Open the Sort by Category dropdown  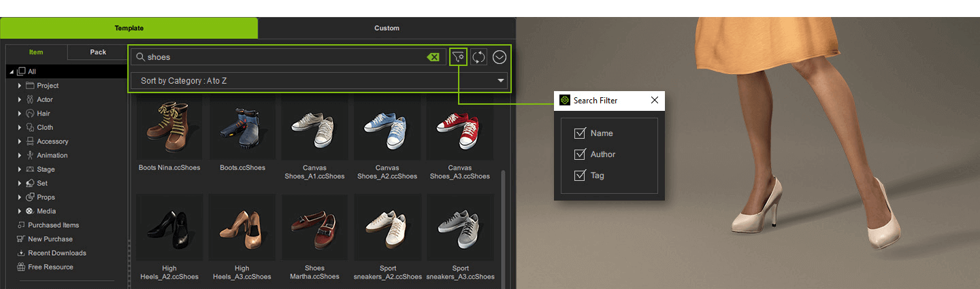[319, 81]
